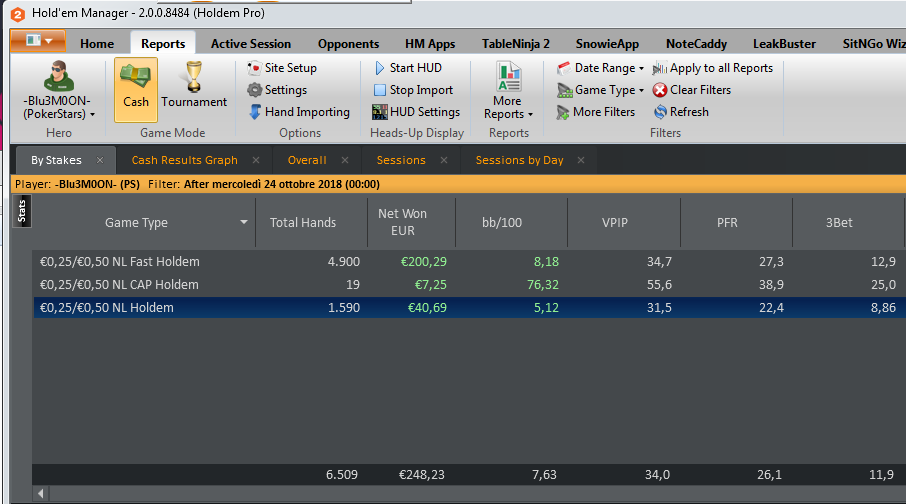This screenshot has height=504, width=906.
Task: Select Tournament trophy icon
Action: [x=194, y=77]
